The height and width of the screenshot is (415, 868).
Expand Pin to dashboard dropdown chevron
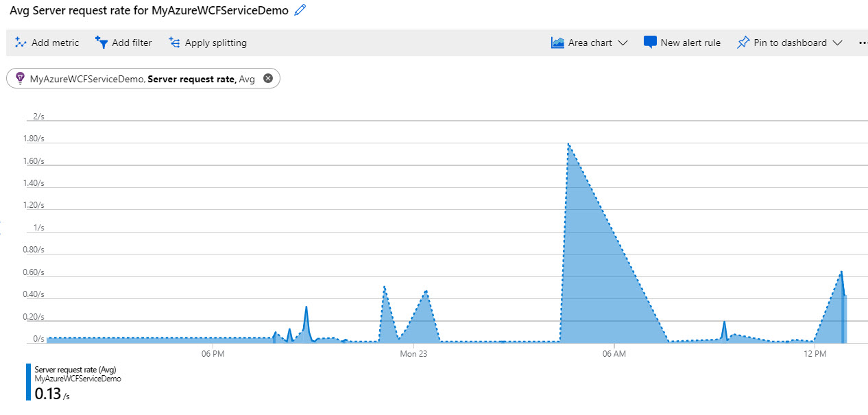pos(837,43)
